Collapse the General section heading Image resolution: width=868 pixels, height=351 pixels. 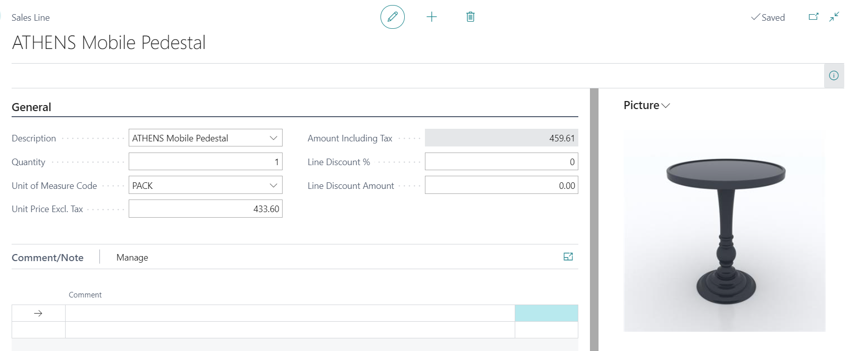(x=31, y=107)
